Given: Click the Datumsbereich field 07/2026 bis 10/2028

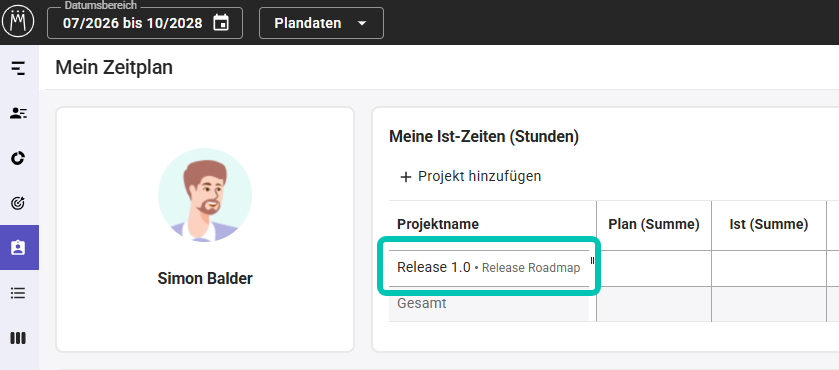Looking at the screenshot, I should 145,23.
